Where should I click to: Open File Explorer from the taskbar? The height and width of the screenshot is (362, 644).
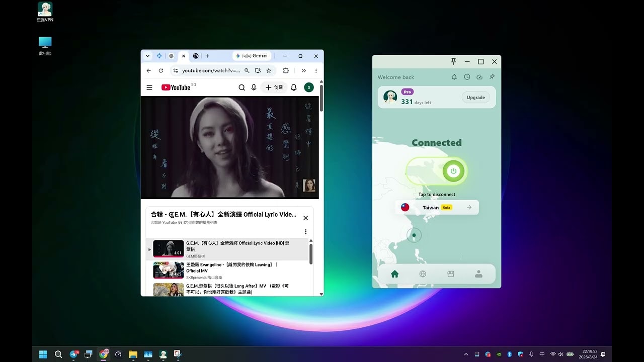133,354
